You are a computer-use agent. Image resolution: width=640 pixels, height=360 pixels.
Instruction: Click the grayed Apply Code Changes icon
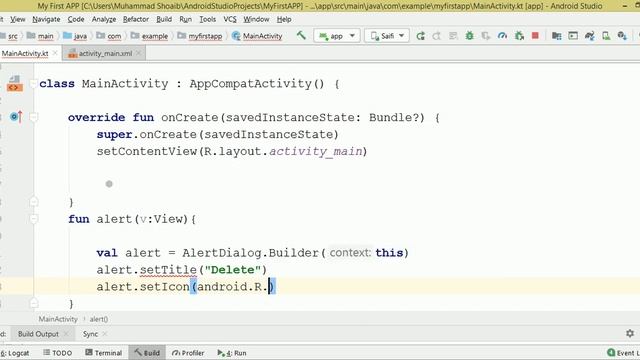pyautogui.click(x=453, y=36)
